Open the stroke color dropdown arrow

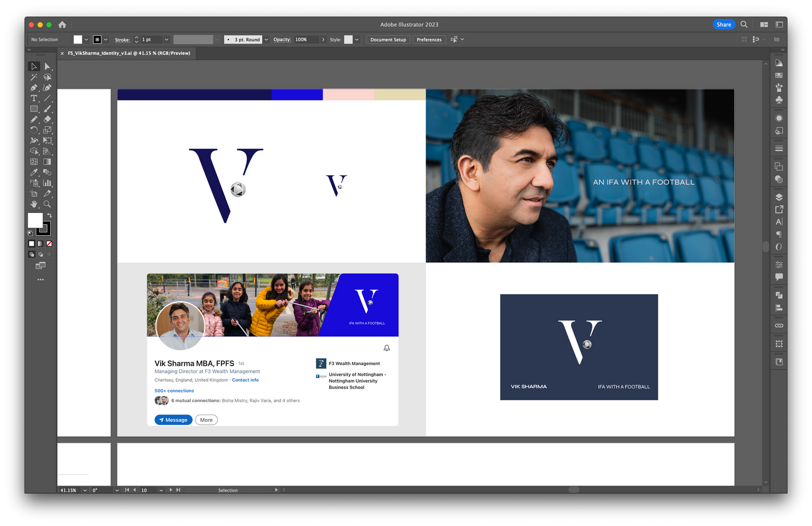click(x=106, y=40)
